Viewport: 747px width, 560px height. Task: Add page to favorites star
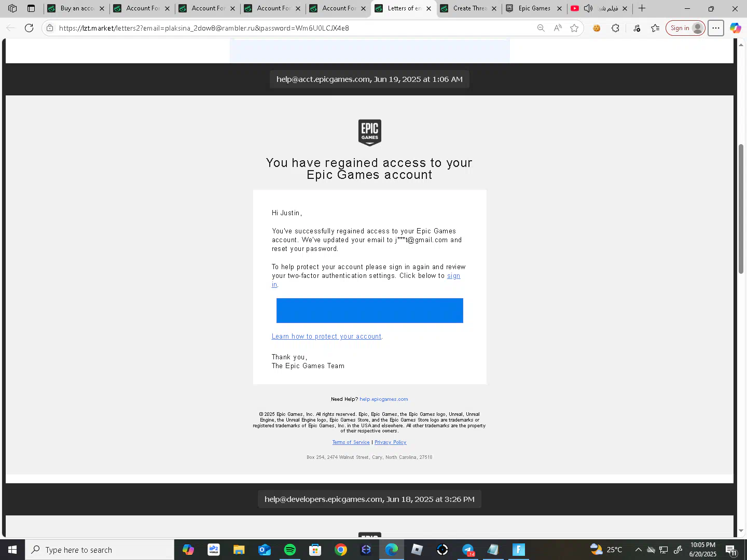(x=574, y=28)
